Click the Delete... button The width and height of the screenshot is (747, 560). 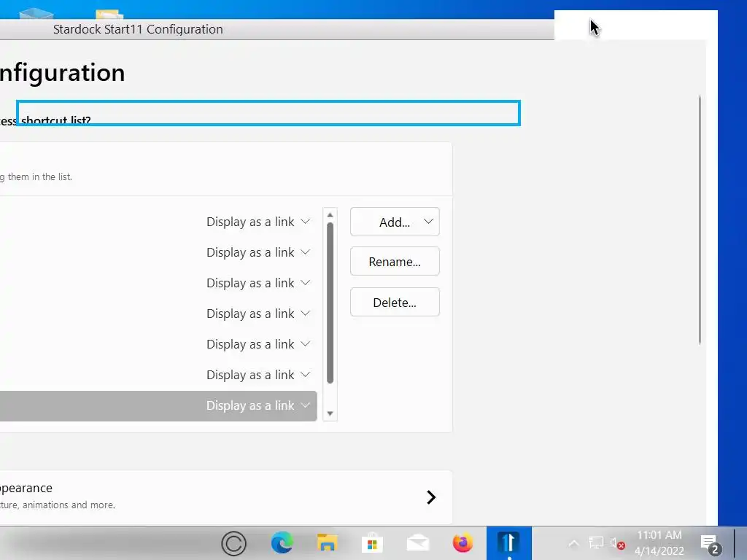pos(395,303)
